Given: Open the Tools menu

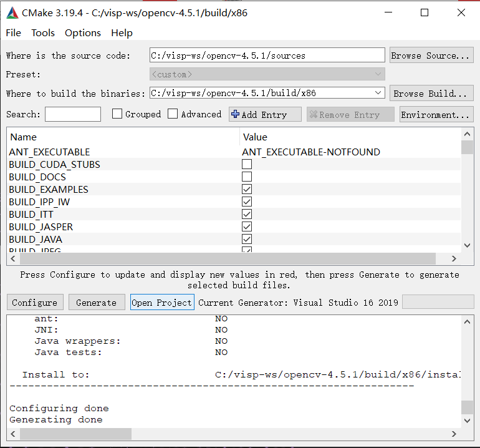Looking at the screenshot, I should point(43,33).
